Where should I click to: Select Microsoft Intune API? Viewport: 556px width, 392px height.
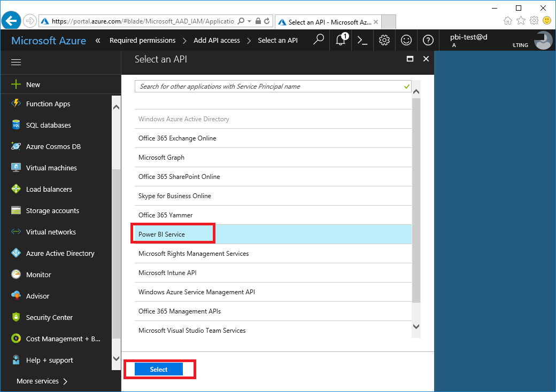(273, 273)
